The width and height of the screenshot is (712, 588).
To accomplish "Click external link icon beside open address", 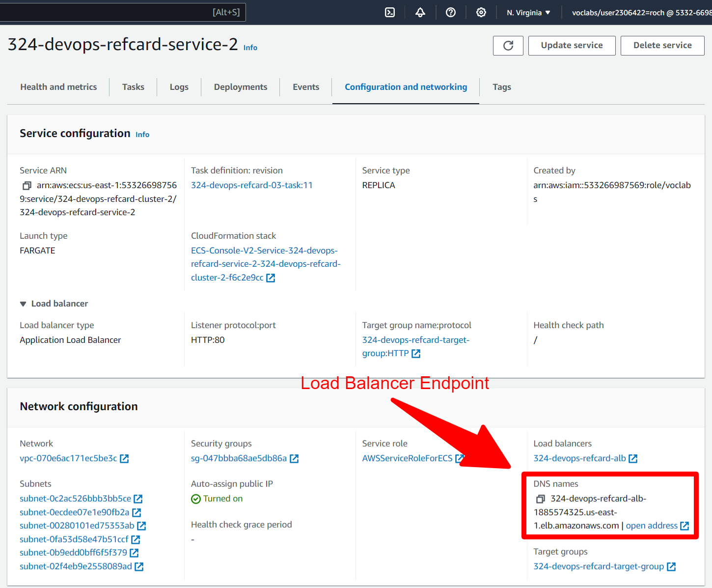I will point(685,526).
